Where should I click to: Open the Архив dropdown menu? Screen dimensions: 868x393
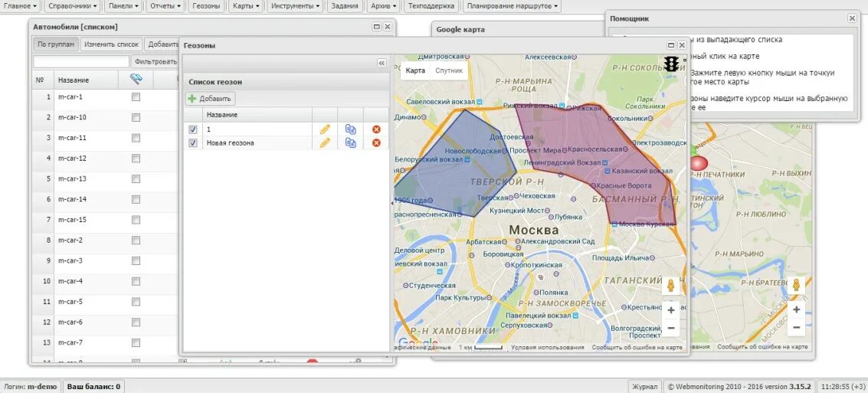[x=384, y=6]
